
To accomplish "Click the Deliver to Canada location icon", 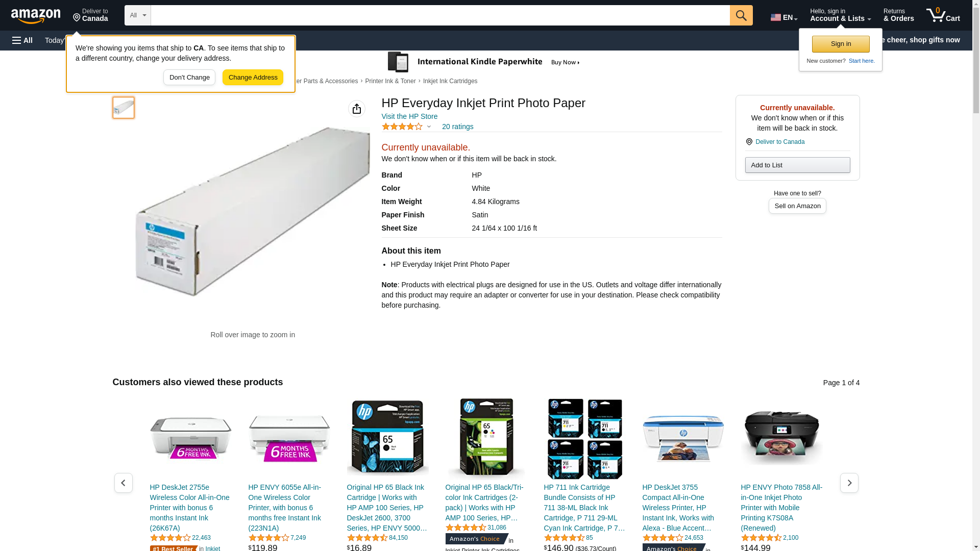I will coord(749,142).
